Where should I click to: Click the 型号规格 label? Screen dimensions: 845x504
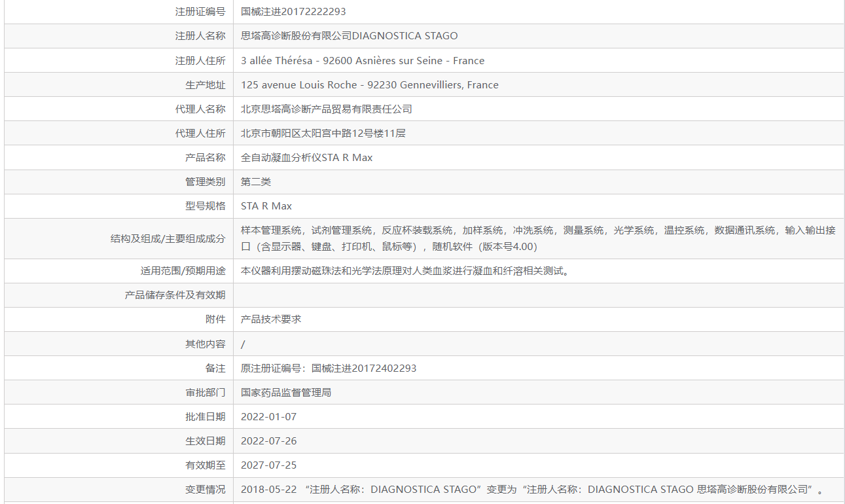pyautogui.click(x=206, y=206)
